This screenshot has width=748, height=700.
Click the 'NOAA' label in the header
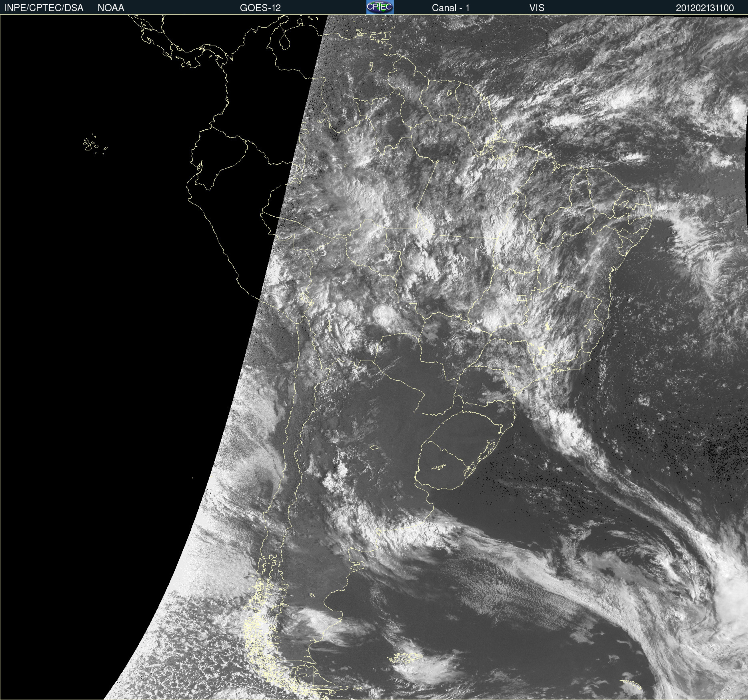[111, 8]
